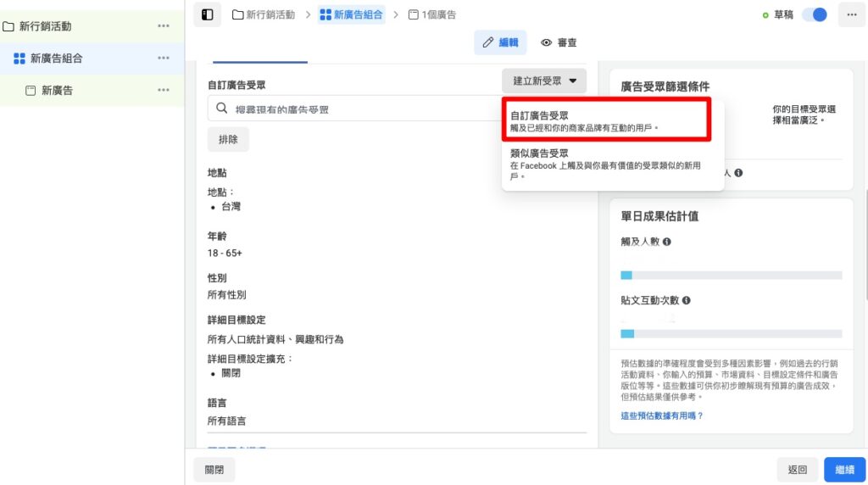Image resolution: width=868 pixels, height=485 pixels.
Task: Click the 繼續 button
Action: (845, 470)
